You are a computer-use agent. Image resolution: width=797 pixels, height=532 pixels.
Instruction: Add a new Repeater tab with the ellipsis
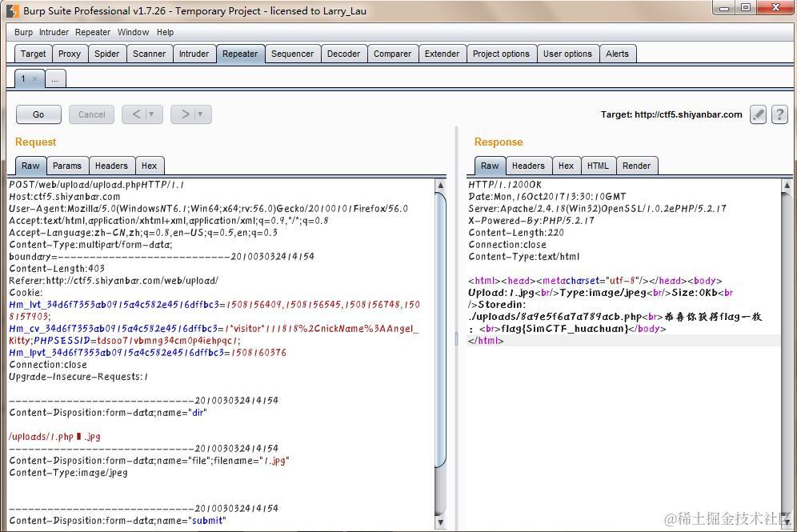pos(55,78)
